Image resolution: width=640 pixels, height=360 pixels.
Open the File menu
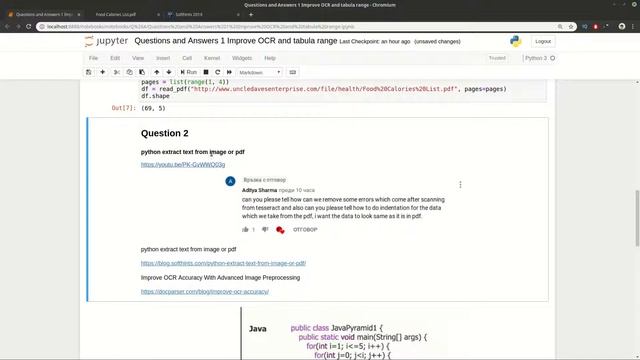[93, 58]
